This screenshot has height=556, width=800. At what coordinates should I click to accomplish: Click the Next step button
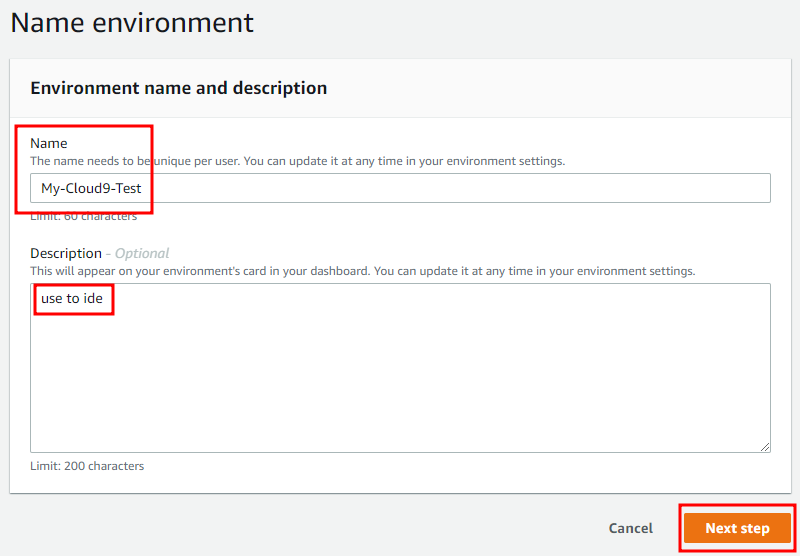point(737,528)
